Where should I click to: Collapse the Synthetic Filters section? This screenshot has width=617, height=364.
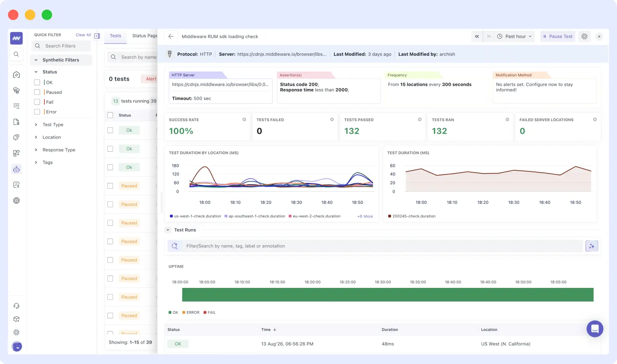(x=36, y=60)
